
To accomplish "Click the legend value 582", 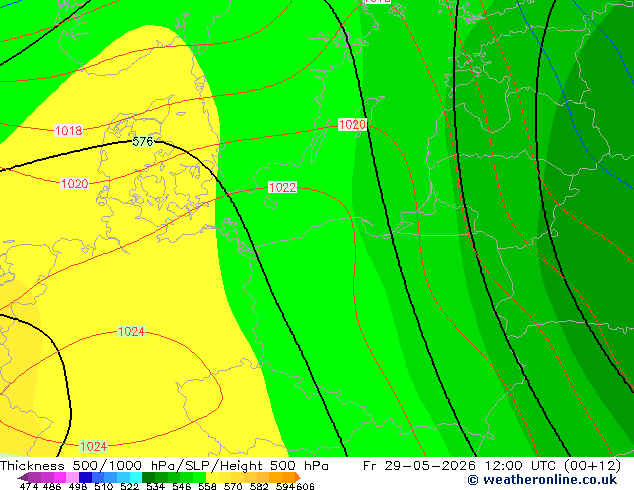I will 259,486.
